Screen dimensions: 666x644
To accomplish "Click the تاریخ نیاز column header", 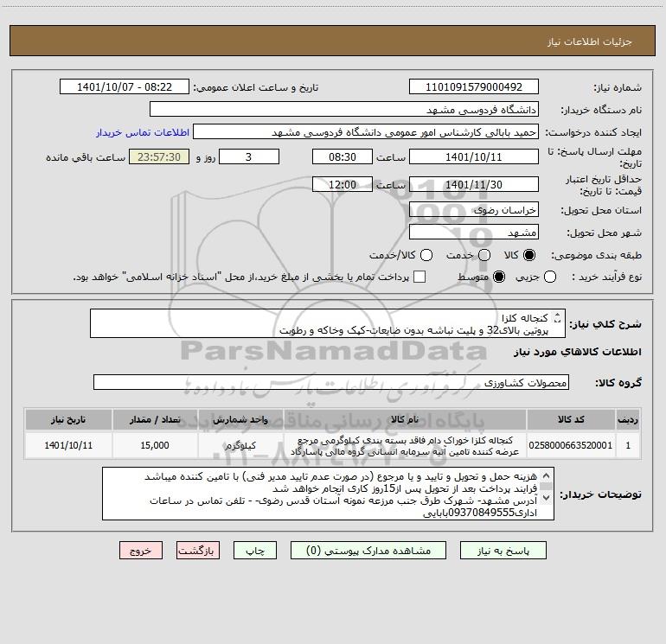I will click(x=68, y=419).
